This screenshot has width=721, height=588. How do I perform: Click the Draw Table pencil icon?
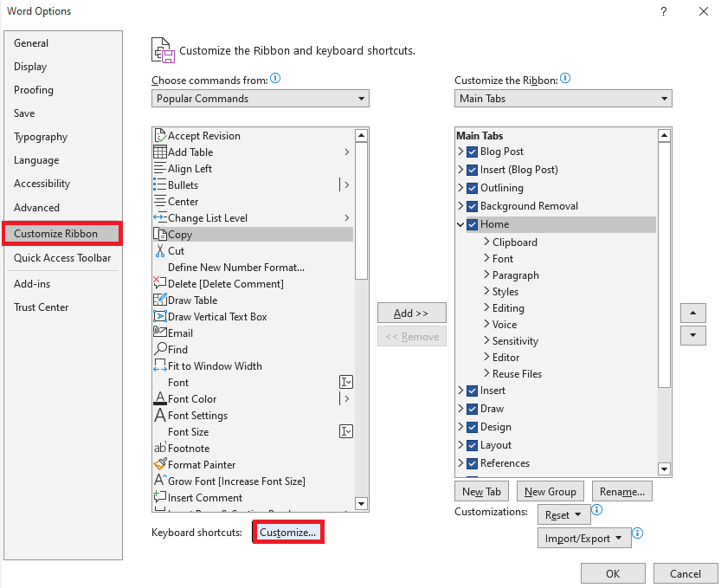160,300
